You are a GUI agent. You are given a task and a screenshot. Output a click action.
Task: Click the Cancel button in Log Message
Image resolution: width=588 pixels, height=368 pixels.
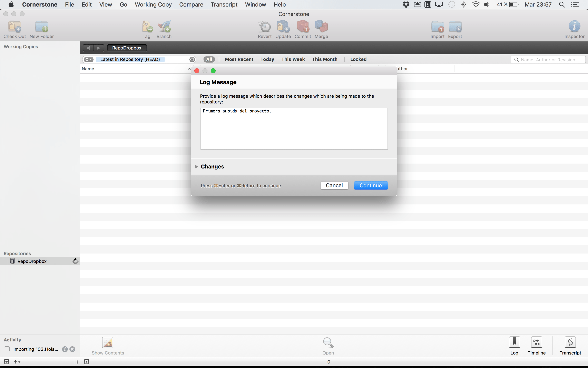click(334, 185)
